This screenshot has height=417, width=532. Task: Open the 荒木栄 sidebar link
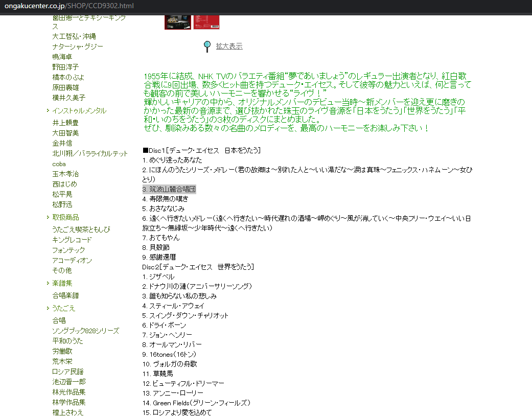tap(62, 361)
